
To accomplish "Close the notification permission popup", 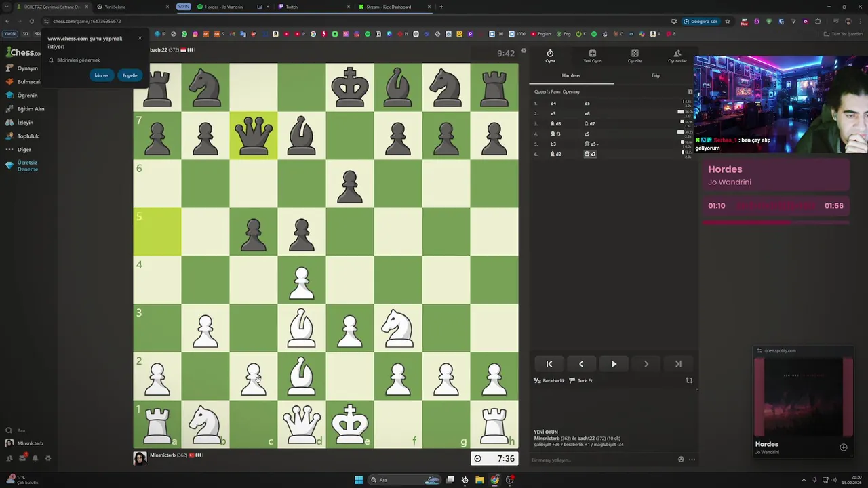I will (140, 38).
